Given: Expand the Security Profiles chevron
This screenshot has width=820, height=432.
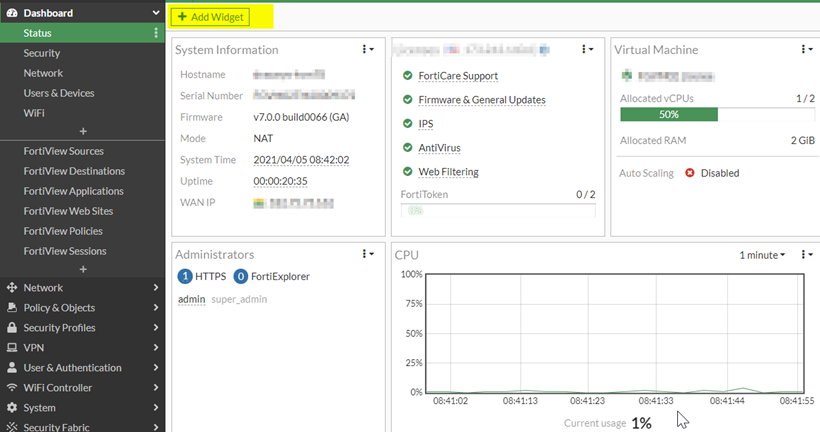Looking at the screenshot, I should [156, 327].
